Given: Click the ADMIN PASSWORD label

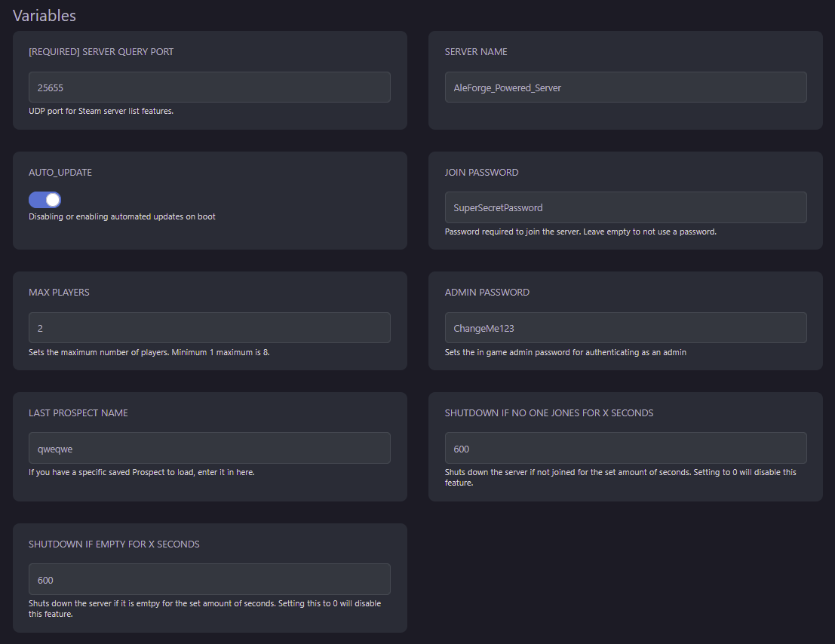Looking at the screenshot, I should coord(487,293).
